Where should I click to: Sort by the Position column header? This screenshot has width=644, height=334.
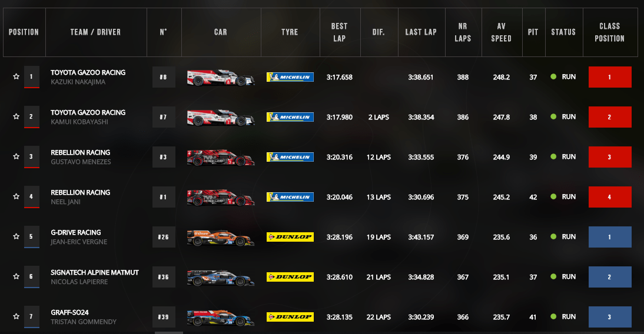pyautogui.click(x=24, y=32)
